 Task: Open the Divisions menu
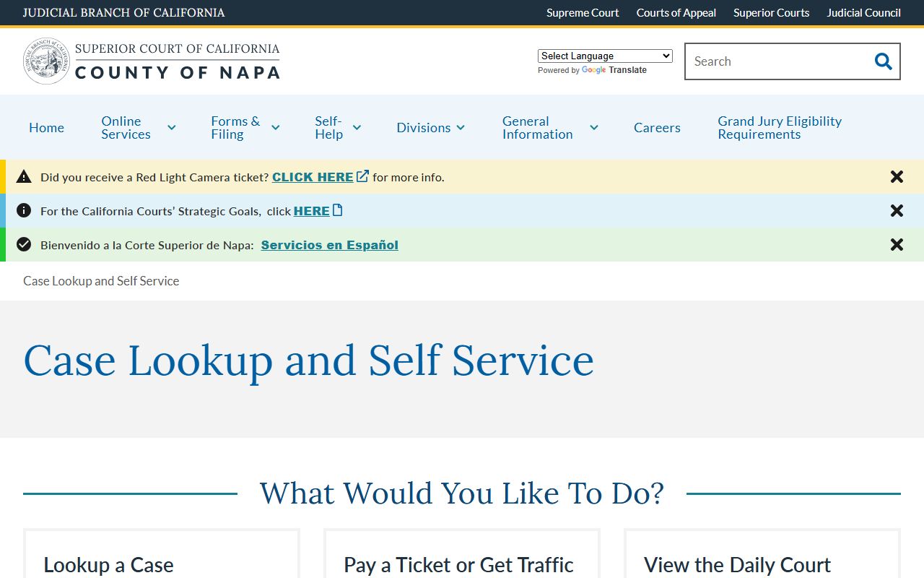423,128
